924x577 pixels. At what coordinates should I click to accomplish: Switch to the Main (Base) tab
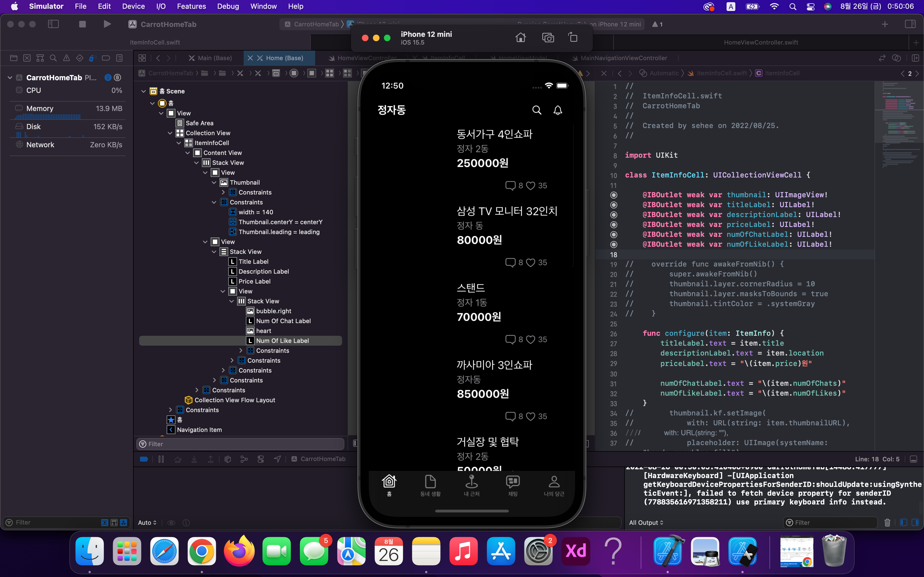click(x=215, y=58)
